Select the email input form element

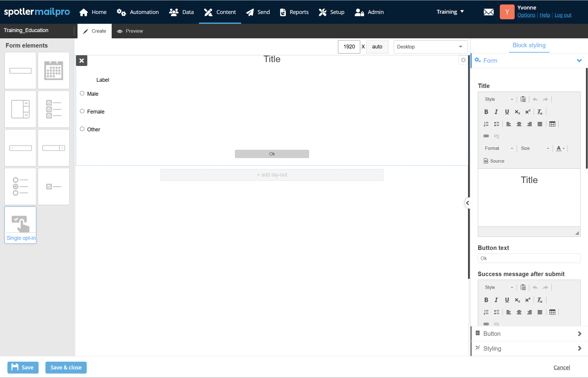pyautogui.click(x=20, y=148)
